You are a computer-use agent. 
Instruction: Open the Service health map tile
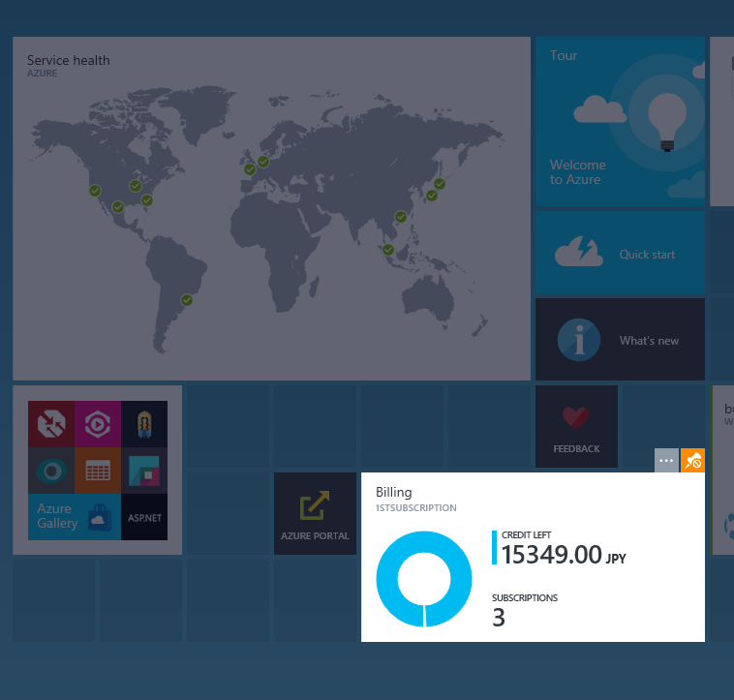(271, 208)
